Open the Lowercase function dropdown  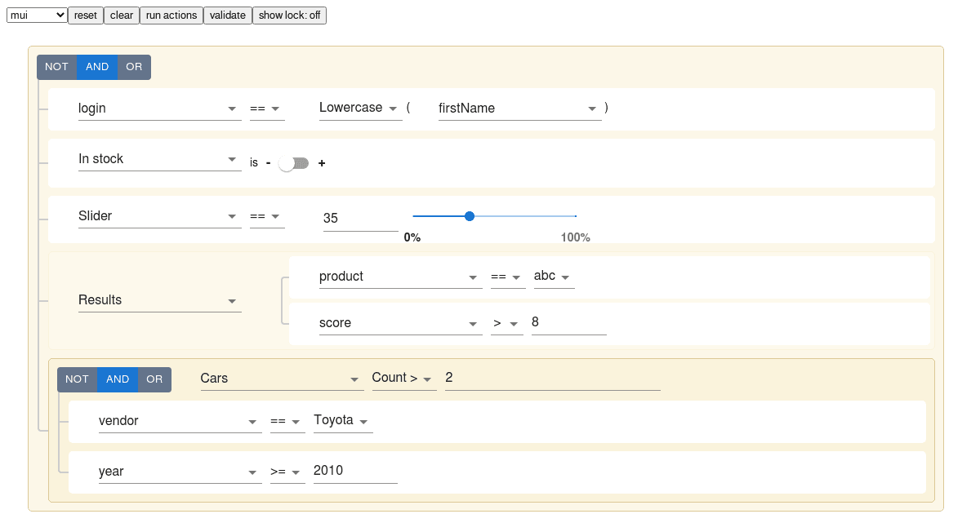pos(360,108)
